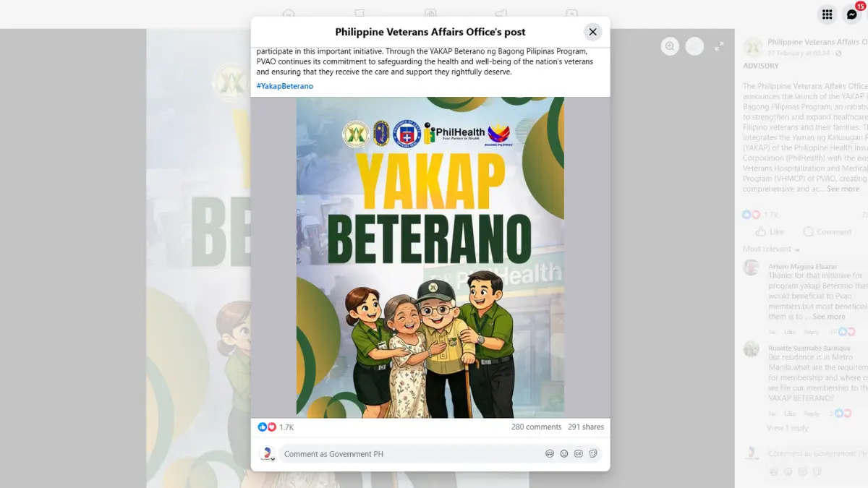Click the Messenger icon with 15 notifications
The height and width of the screenshot is (488, 868).
(x=852, y=14)
